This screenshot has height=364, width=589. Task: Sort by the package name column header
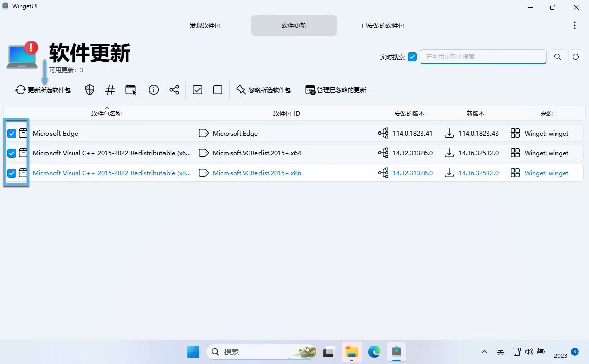tap(107, 113)
